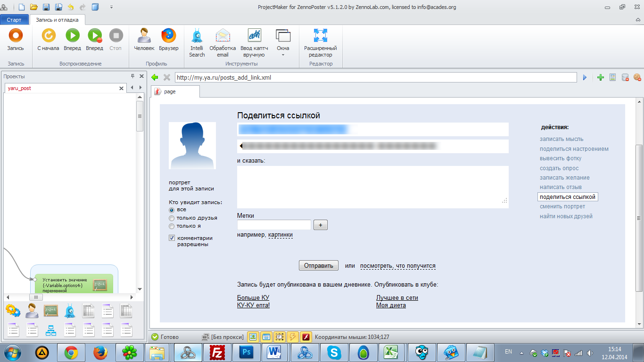This screenshot has width=644, height=362.
Task: Click the записать мысль action link
Action: point(561,139)
